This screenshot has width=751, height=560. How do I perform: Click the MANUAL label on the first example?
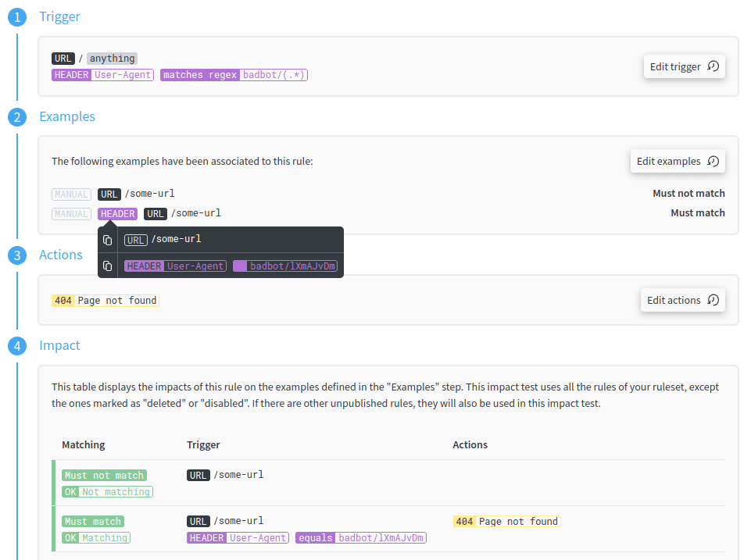71,194
